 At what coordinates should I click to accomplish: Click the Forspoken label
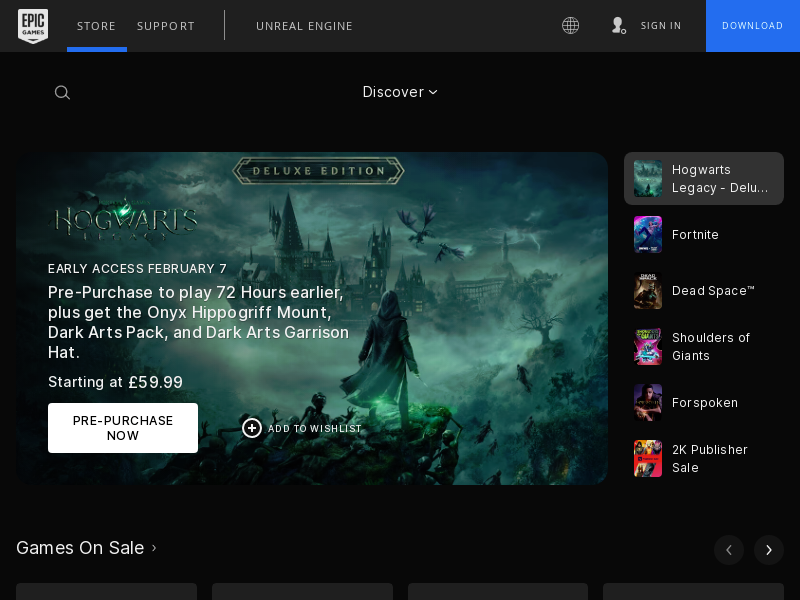705,403
